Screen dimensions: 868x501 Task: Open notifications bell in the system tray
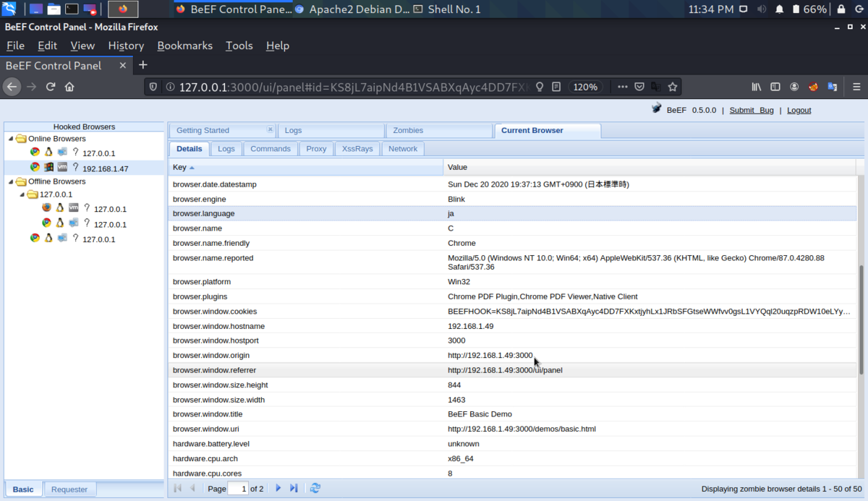pos(780,9)
